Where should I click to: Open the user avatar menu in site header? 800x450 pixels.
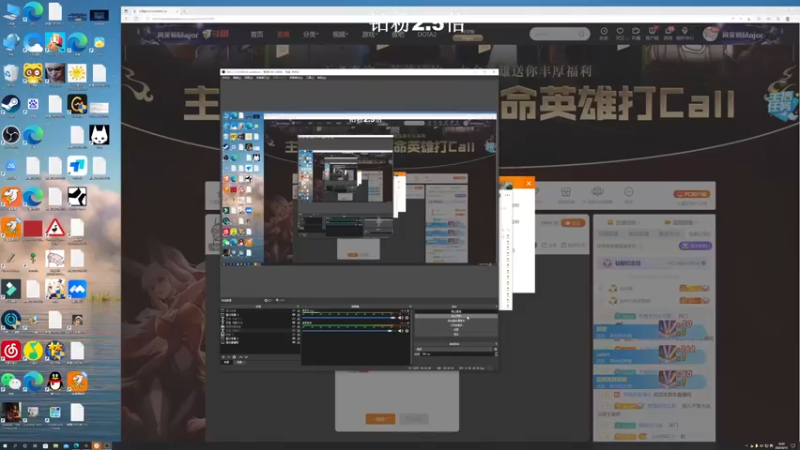[x=710, y=34]
